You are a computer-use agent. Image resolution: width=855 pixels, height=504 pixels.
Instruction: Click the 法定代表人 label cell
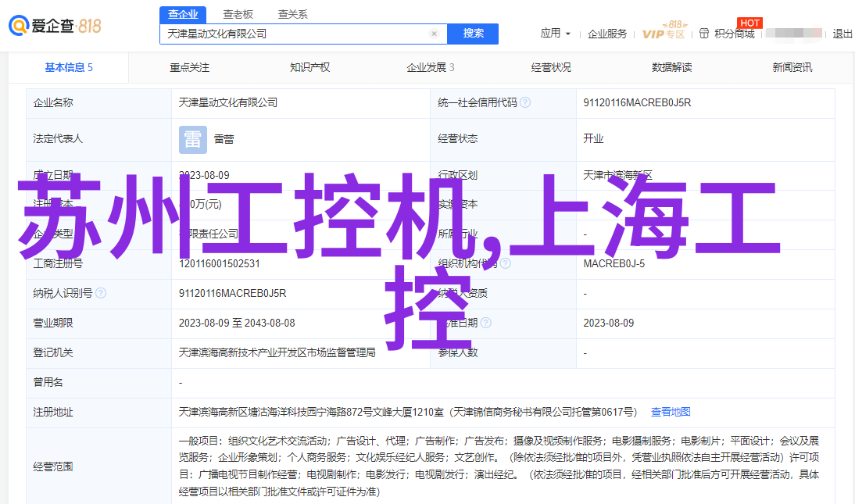click(98, 140)
